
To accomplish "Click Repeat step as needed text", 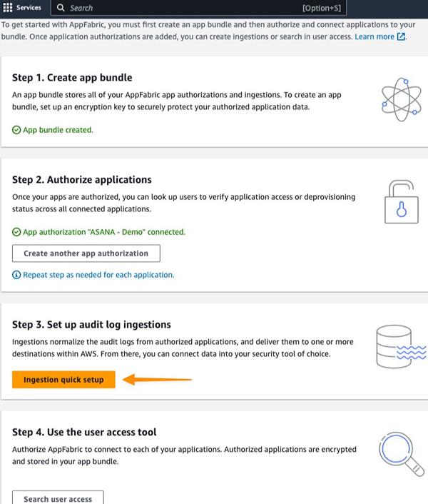I will click(98, 275).
